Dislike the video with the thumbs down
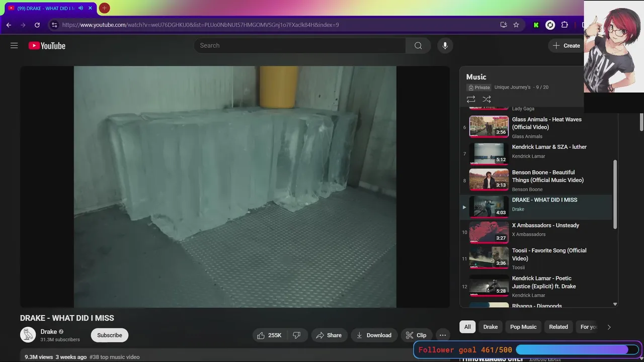 [297, 335]
